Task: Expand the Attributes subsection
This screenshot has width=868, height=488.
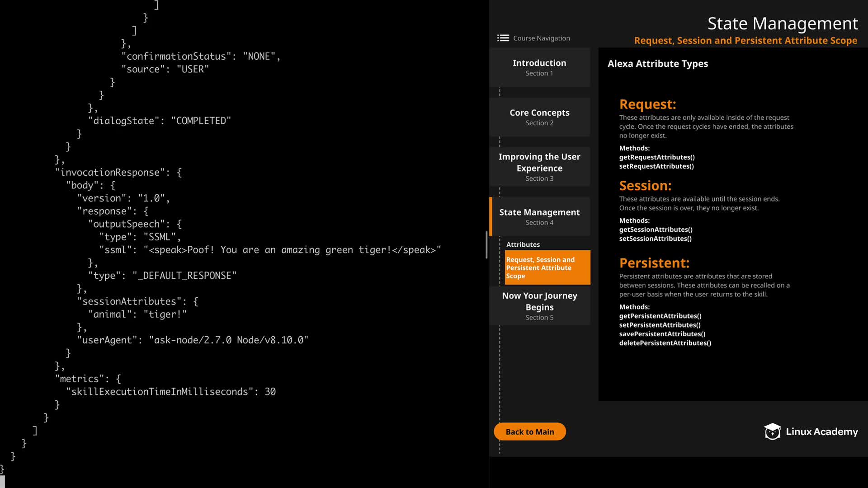Action: (523, 244)
